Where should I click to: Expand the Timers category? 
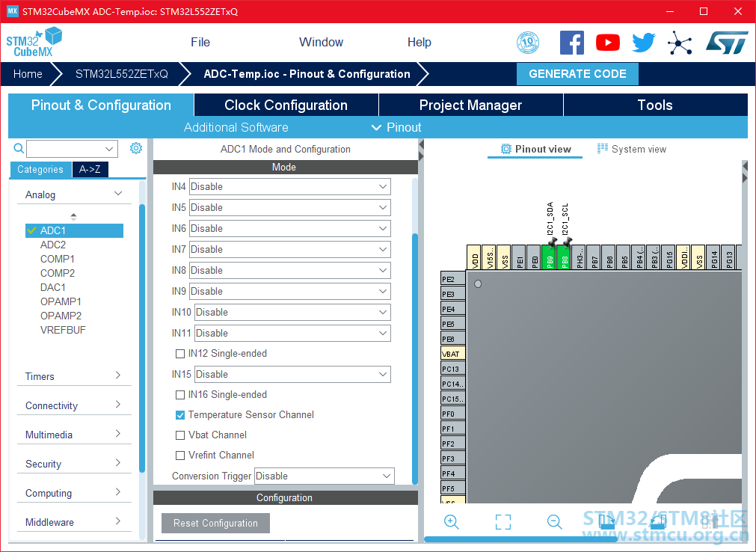[x=74, y=376]
